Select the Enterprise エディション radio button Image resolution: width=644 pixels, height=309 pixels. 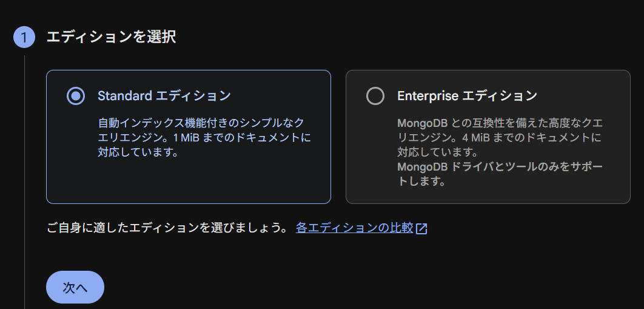pyautogui.click(x=375, y=96)
